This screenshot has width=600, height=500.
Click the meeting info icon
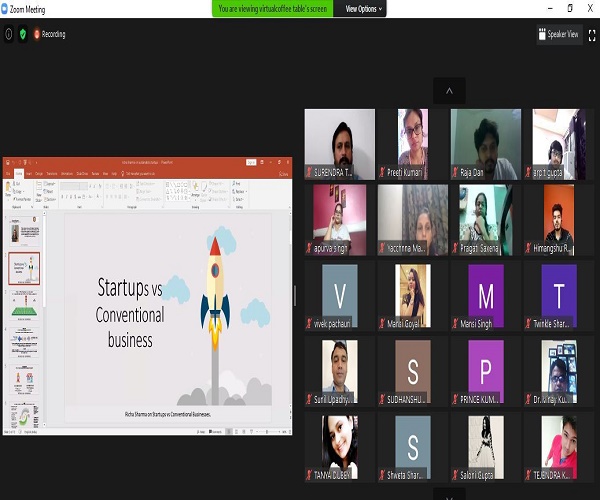click(x=9, y=34)
